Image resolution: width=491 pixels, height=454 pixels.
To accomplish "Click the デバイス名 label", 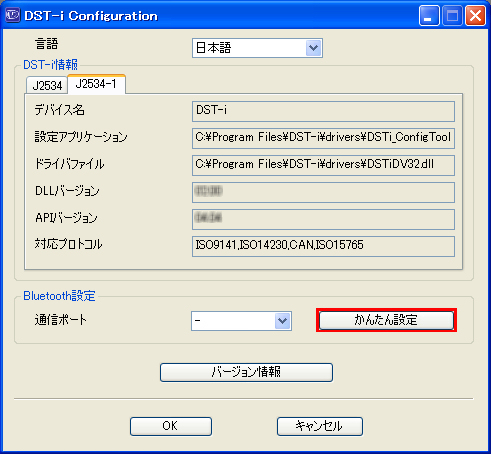I will tap(60, 110).
